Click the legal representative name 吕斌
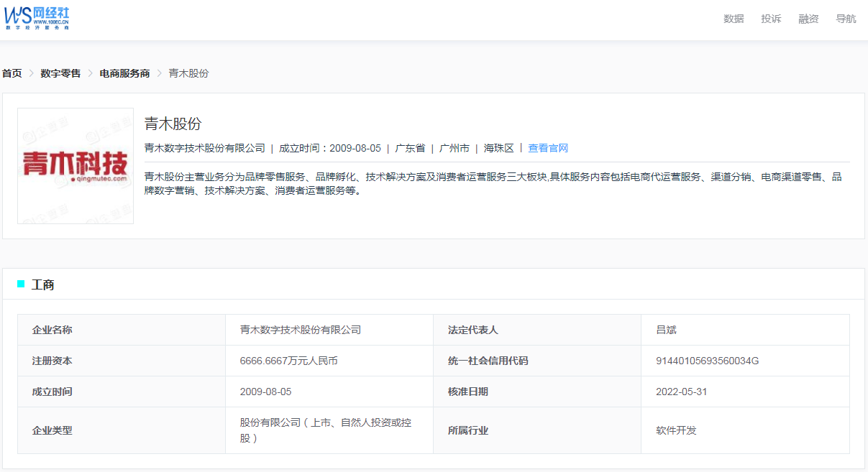868x472 pixels. (x=667, y=330)
